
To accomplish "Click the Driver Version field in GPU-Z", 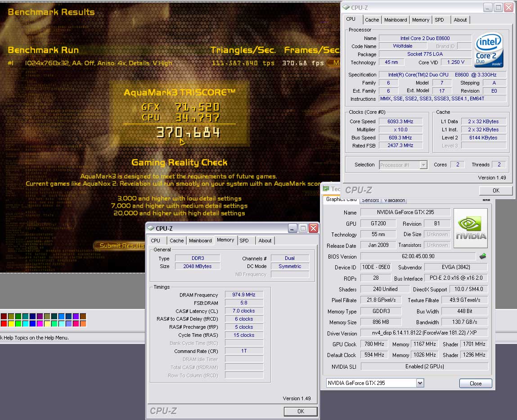I will (424, 333).
